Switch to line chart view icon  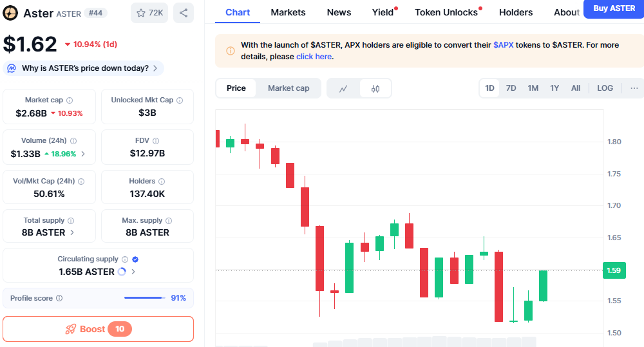click(344, 88)
